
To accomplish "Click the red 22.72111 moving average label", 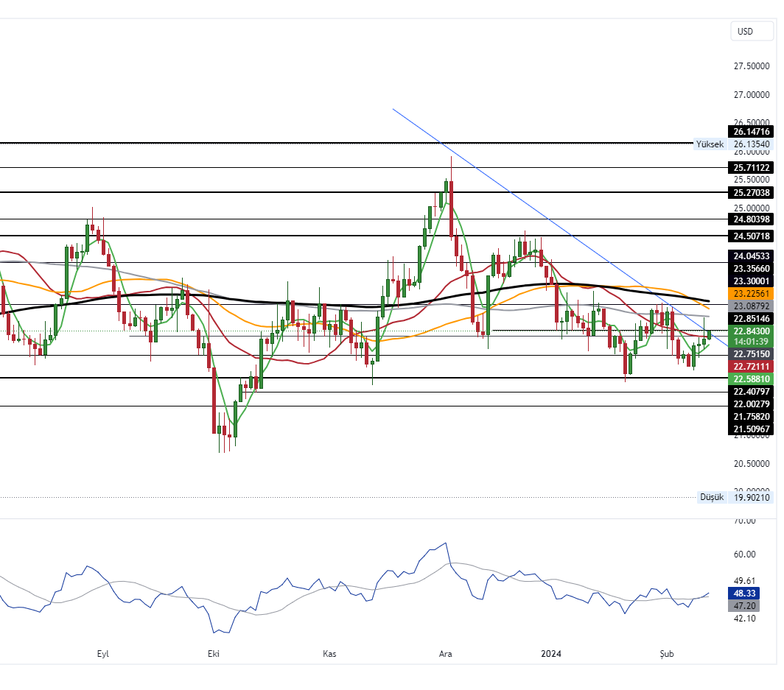I will [x=751, y=366].
